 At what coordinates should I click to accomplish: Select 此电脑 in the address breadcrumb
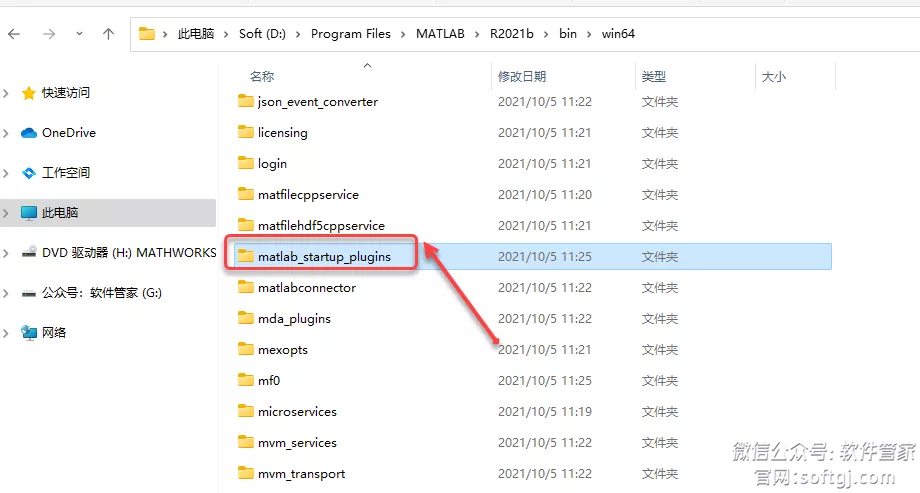pyautogui.click(x=196, y=34)
